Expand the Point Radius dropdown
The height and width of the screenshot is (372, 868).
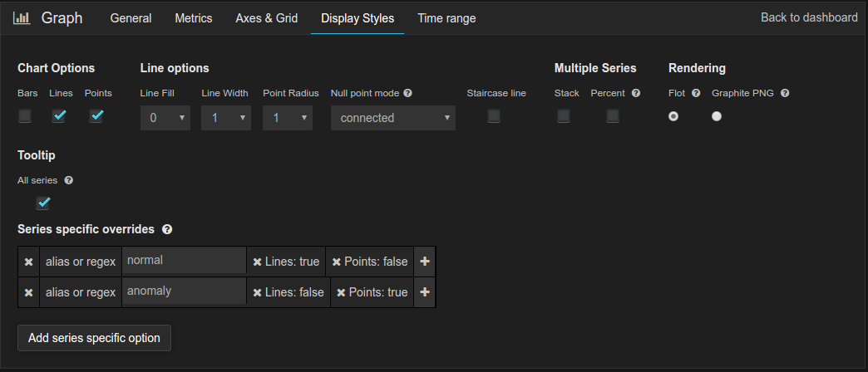288,118
